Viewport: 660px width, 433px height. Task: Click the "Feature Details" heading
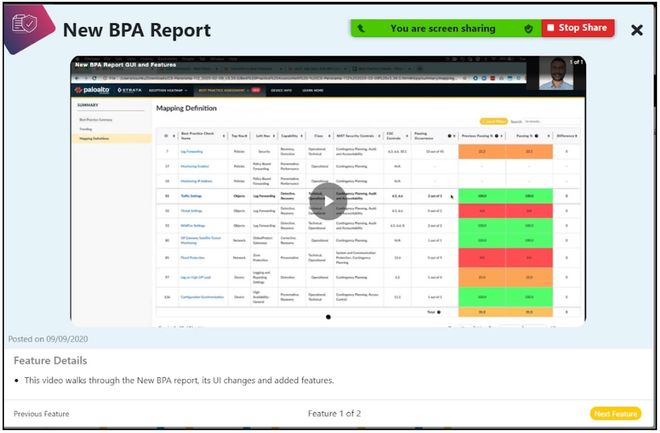(50, 361)
